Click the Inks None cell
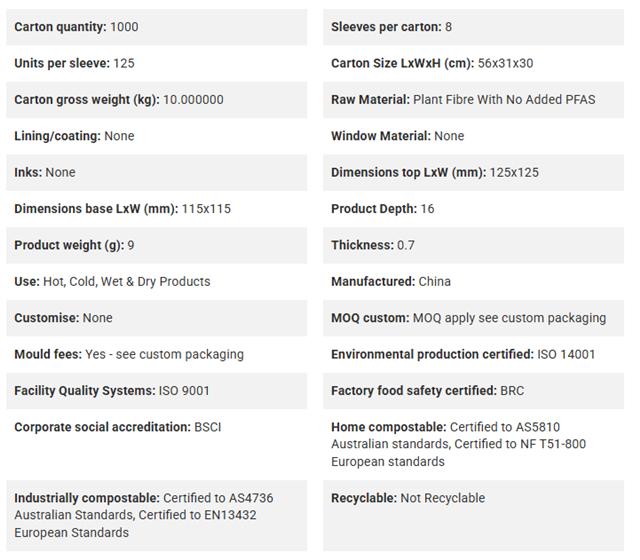Image resolution: width=640 pixels, height=560 pixels. [157, 172]
